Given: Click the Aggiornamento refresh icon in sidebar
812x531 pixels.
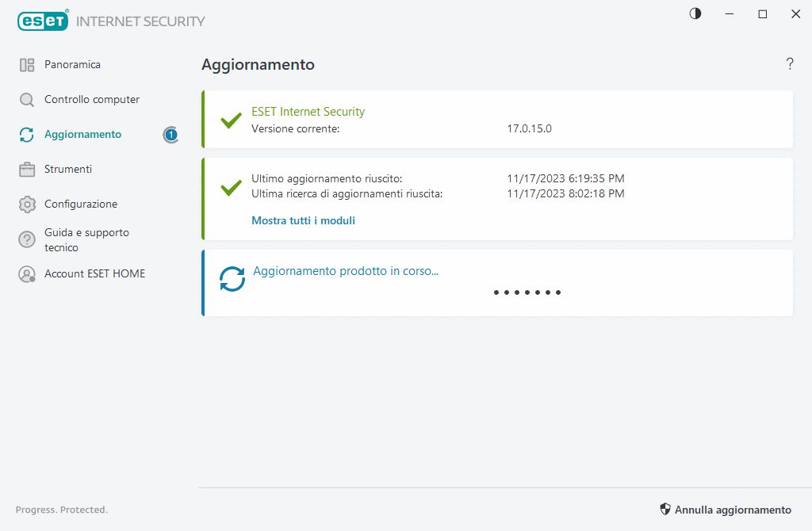Looking at the screenshot, I should [27, 135].
